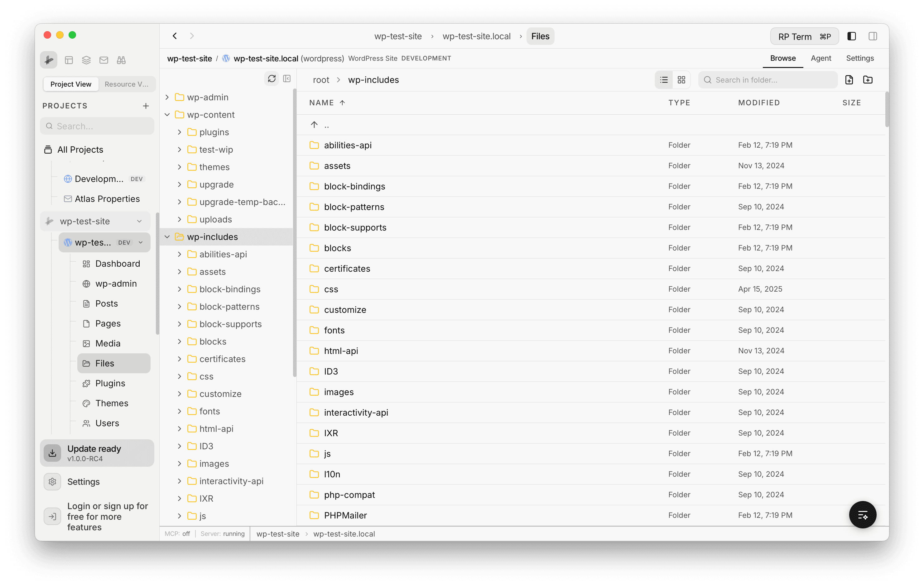Refresh the file tree
This screenshot has height=587, width=924.
point(272,79)
